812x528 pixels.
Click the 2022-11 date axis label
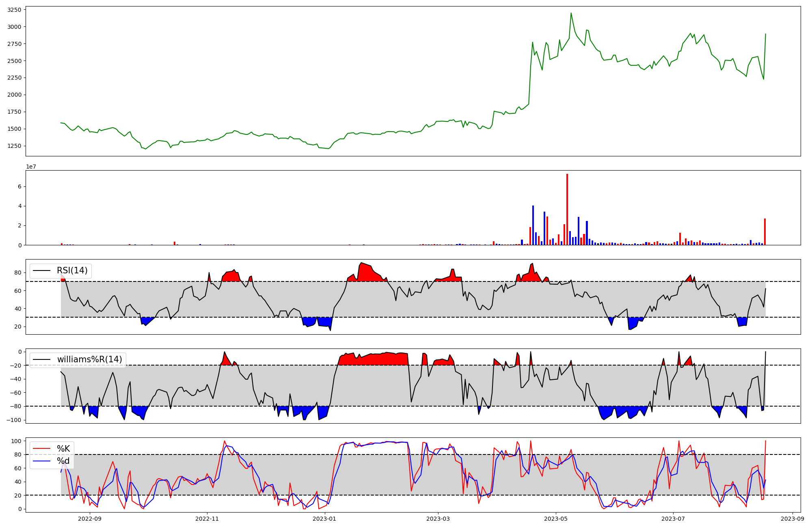(x=207, y=518)
